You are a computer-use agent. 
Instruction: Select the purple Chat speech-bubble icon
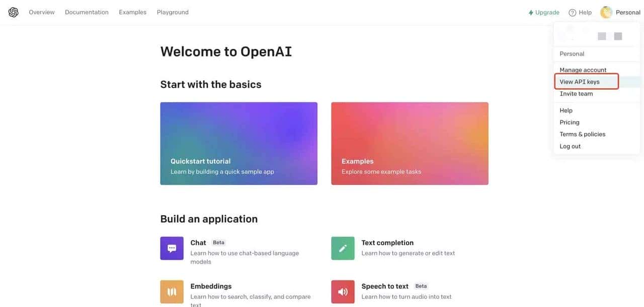coord(172,247)
